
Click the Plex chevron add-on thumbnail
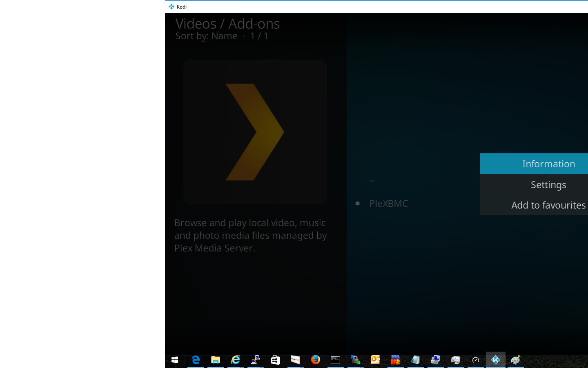[x=255, y=132]
